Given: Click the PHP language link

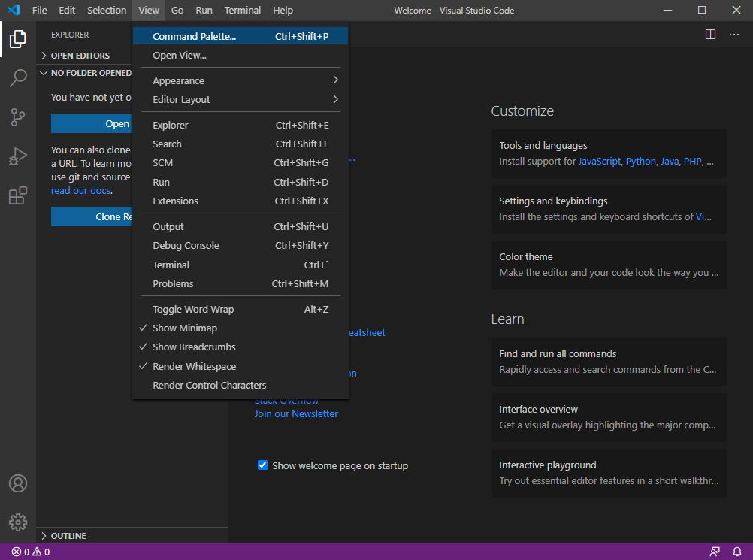Looking at the screenshot, I should (692, 162).
